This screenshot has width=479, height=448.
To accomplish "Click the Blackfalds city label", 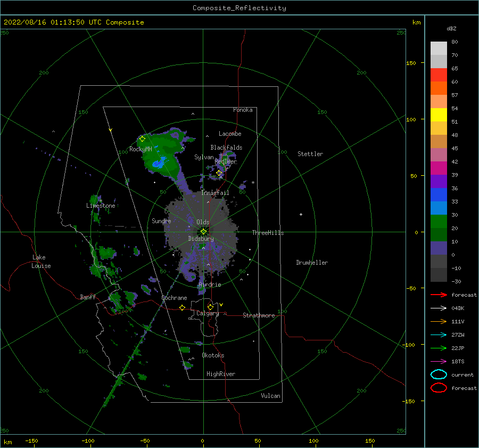I will point(226,148).
